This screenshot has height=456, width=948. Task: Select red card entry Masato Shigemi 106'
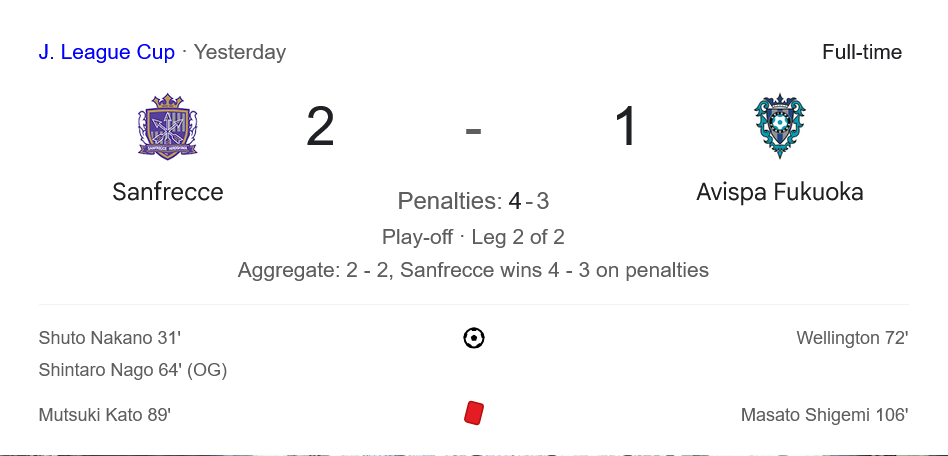click(825, 415)
